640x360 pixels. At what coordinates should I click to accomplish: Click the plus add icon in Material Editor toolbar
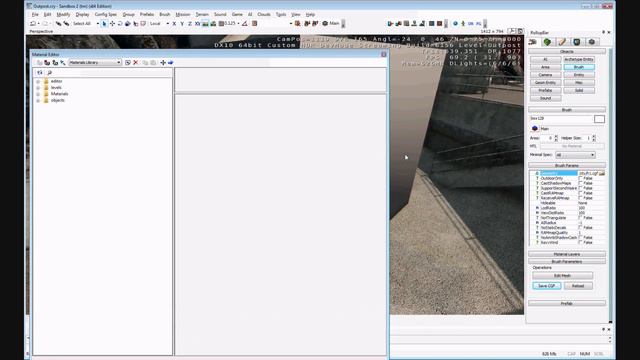click(x=163, y=62)
